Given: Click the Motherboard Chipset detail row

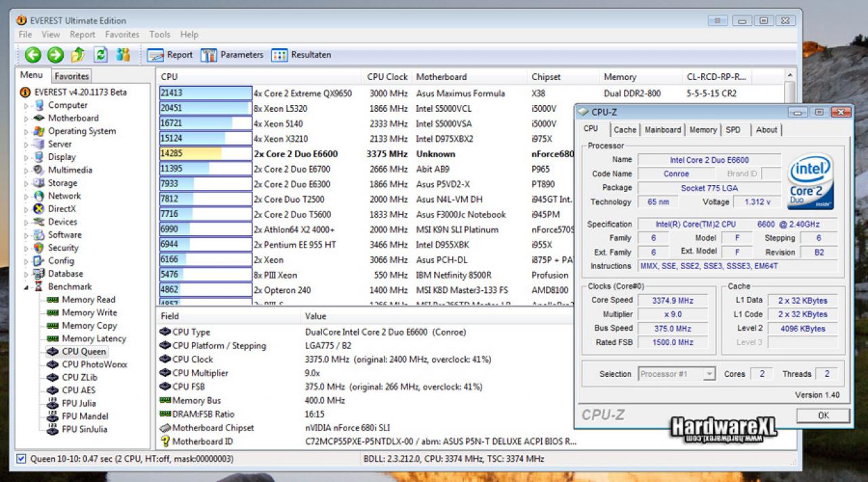Looking at the screenshot, I should pos(366,428).
